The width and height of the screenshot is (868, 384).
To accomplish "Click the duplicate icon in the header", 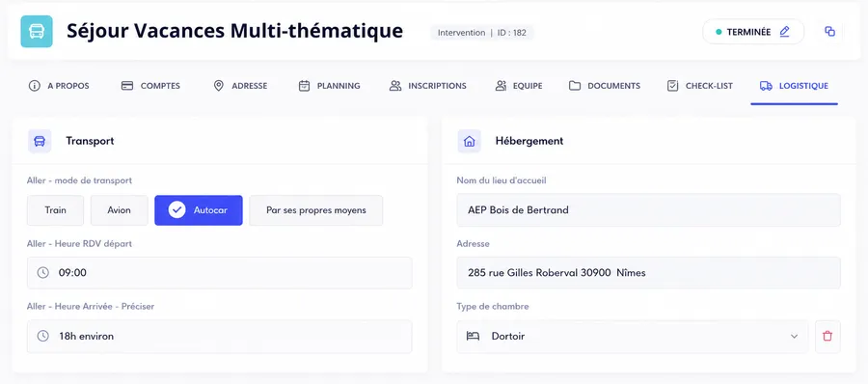I will pos(829,32).
